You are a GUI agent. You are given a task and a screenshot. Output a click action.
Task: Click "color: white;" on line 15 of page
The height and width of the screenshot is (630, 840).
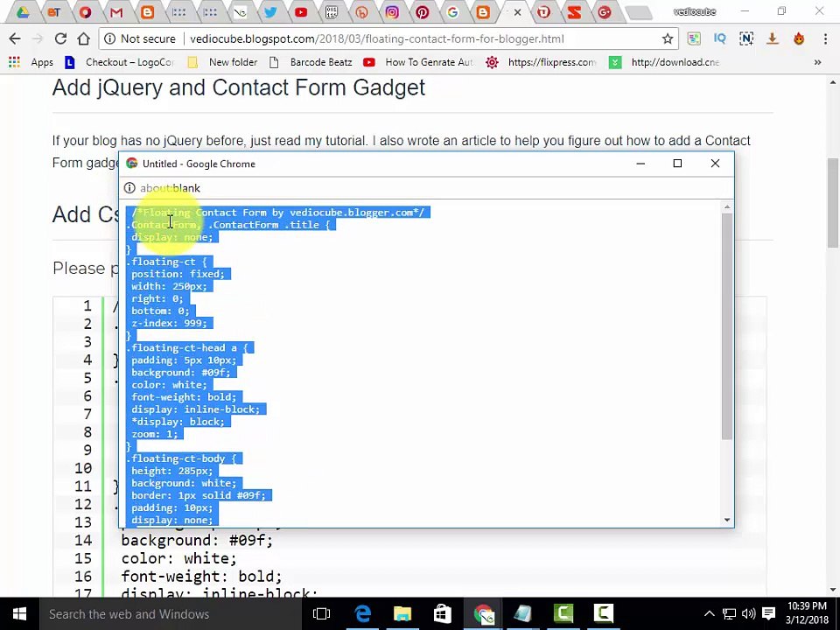coord(178,558)
